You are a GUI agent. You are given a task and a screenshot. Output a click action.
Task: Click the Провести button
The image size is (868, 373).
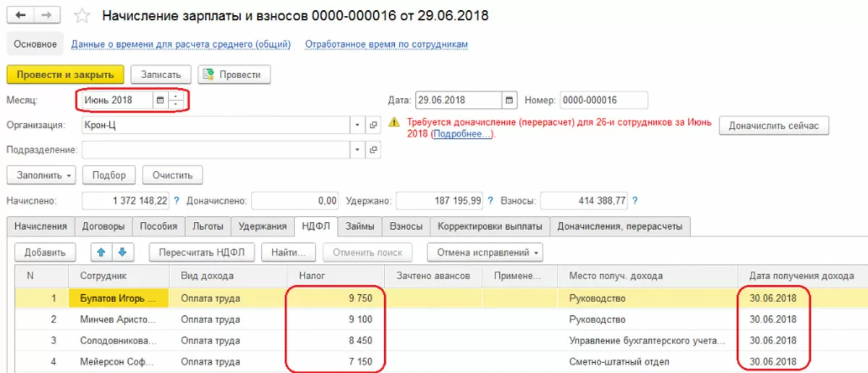pyautogui.click(x=234, y=74)
